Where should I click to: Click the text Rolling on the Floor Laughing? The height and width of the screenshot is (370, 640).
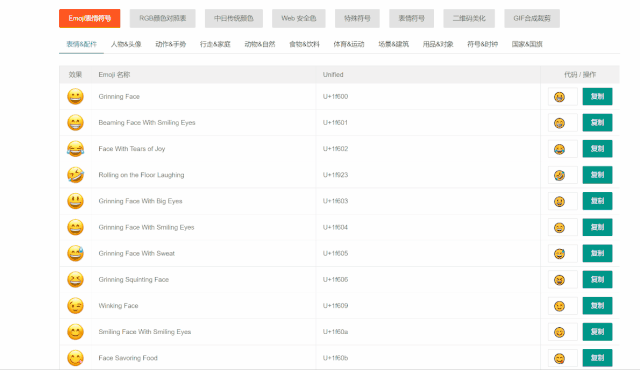tap(141, 175)
